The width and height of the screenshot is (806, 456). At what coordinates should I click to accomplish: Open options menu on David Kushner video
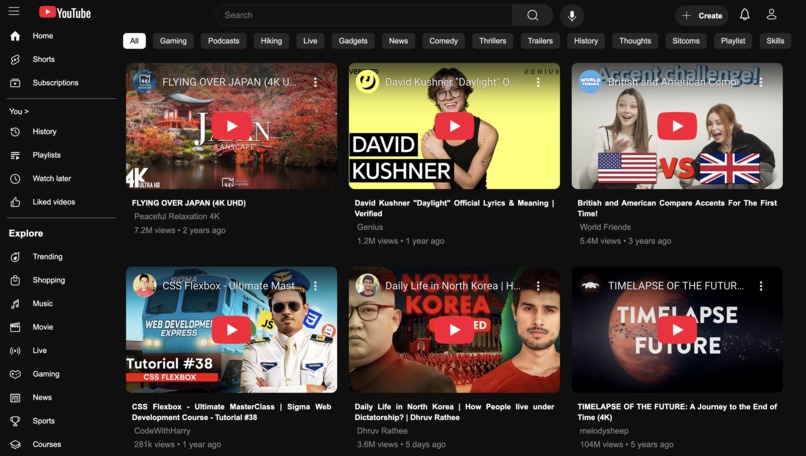538,82
